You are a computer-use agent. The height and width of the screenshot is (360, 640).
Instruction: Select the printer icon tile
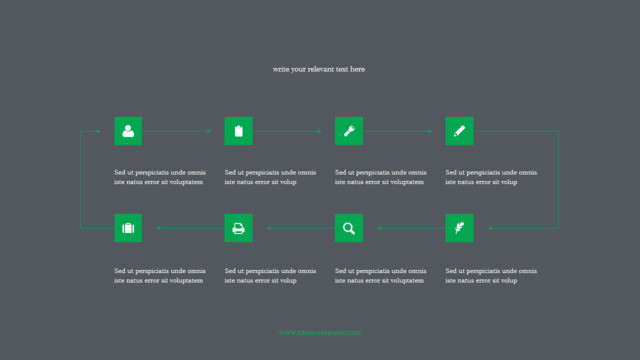click(x=238, y=228)
